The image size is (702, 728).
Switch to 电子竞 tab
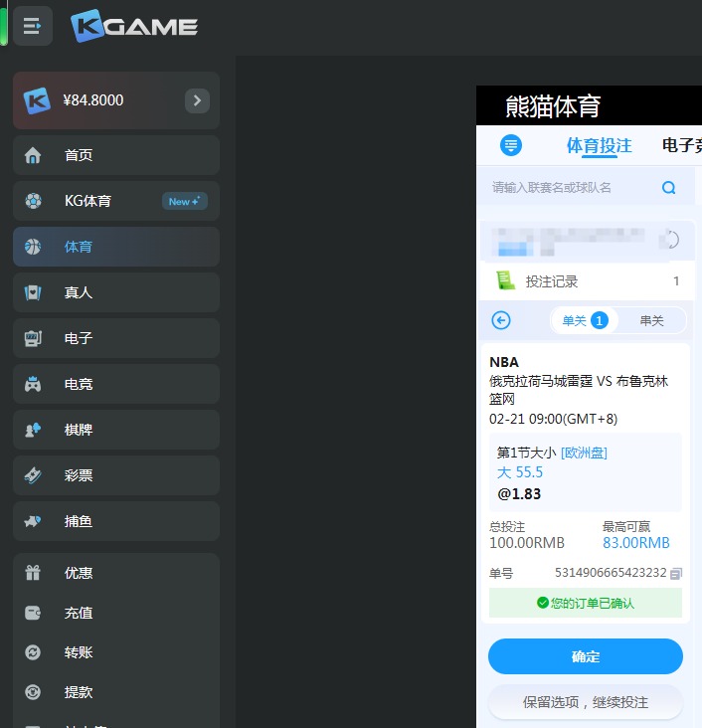coord(681,145)
